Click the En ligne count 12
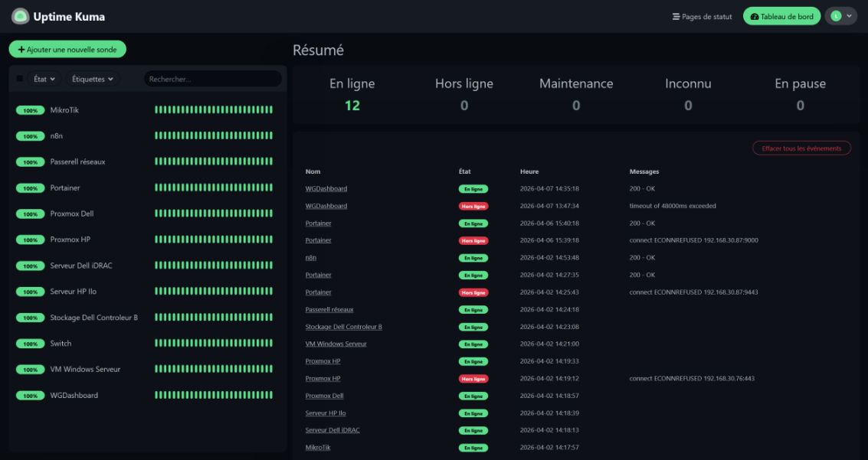Image resolution: width=868 pixels, height=460 pixels. click(352, 106)
